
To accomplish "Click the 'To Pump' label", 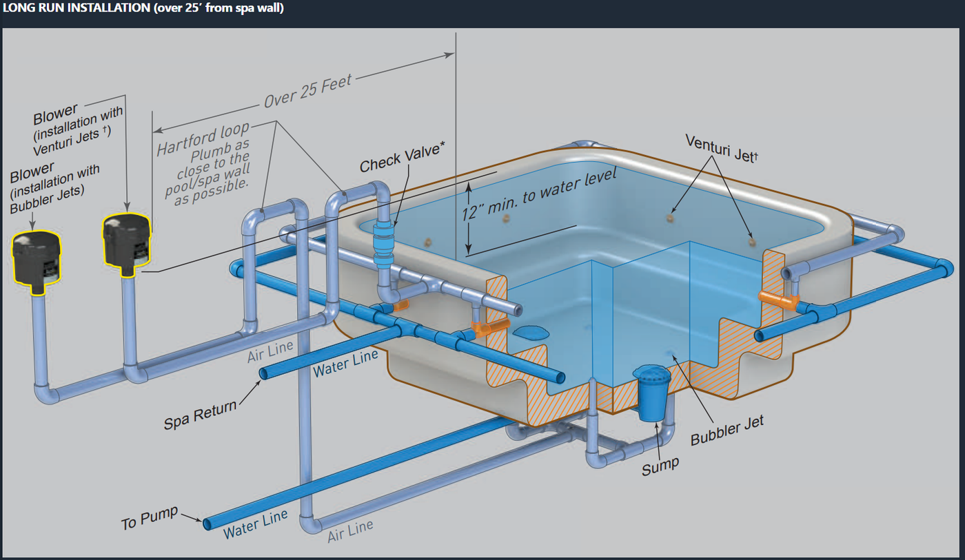I will (x=150, y=517).
